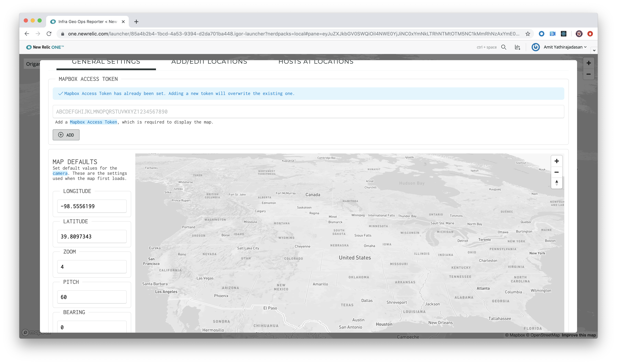617x364 pixels.
Task: Open New Relic search magnifier icon
Action: click(504, 47)
